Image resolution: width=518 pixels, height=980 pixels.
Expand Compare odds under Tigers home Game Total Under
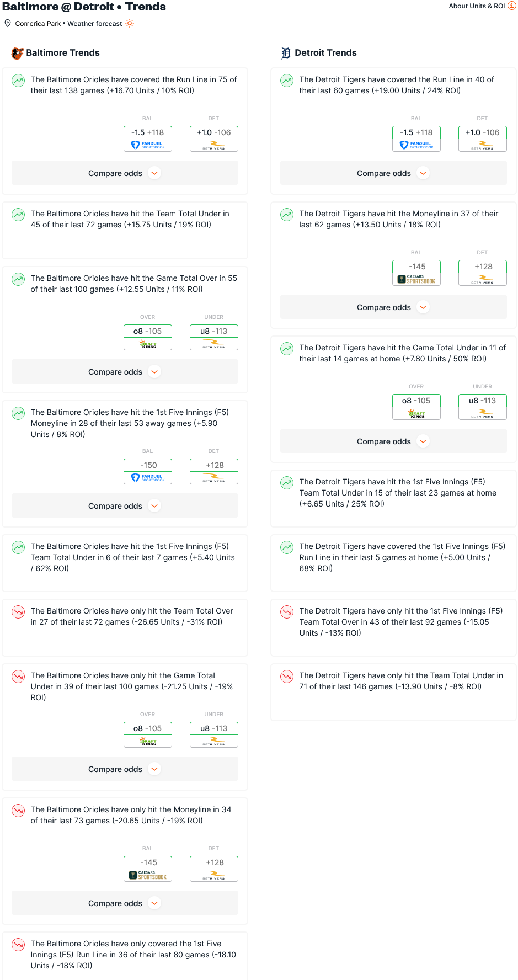(x=393, y=441)
